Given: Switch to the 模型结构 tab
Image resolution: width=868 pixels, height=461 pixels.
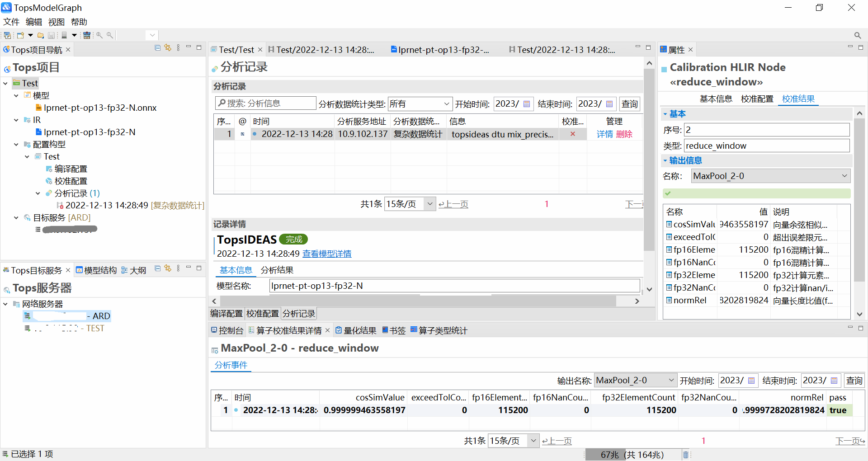Looking at the screenshot, I should click(x=96, y=270).
